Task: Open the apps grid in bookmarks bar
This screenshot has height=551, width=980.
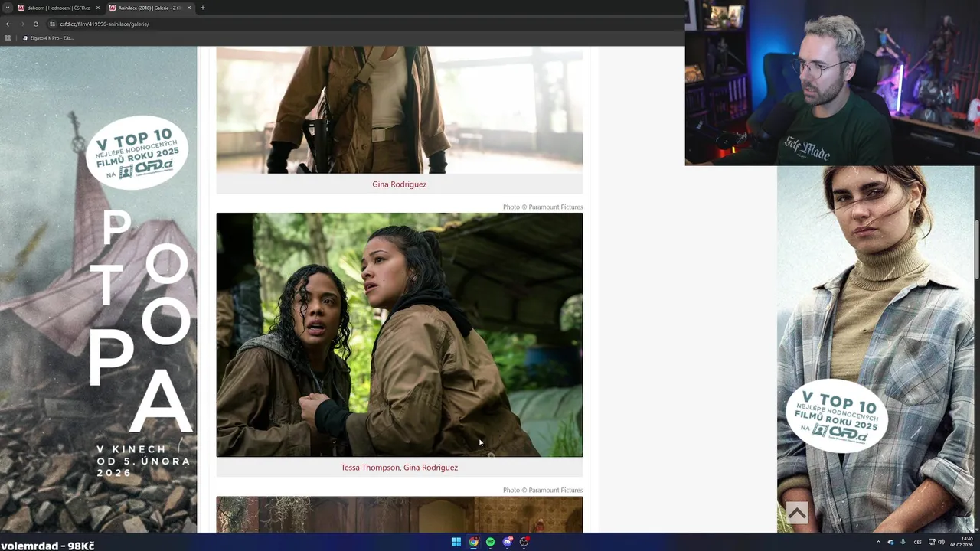Action: pos(8,37)
